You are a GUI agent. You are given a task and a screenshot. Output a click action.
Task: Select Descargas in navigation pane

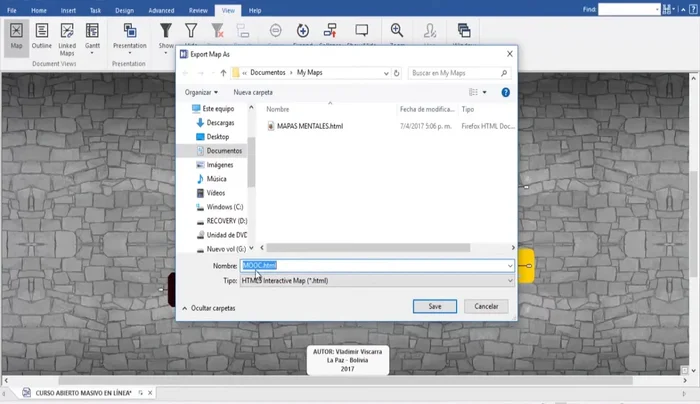220,122
